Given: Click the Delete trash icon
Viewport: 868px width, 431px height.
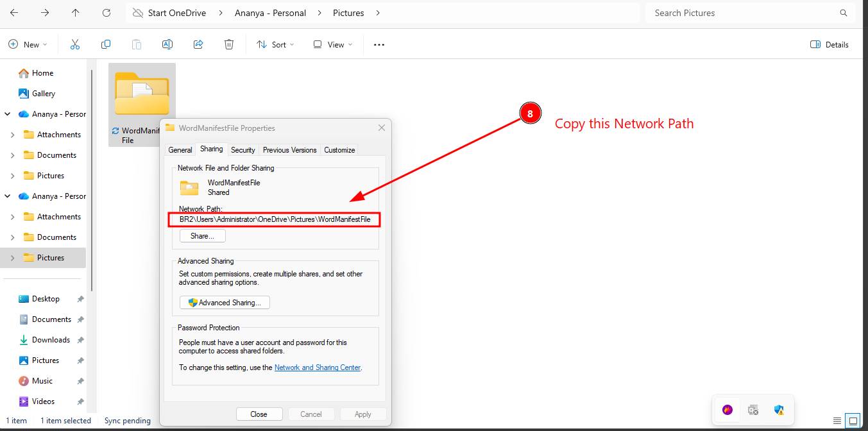Looking at the screenshot, I should [229, 44].
